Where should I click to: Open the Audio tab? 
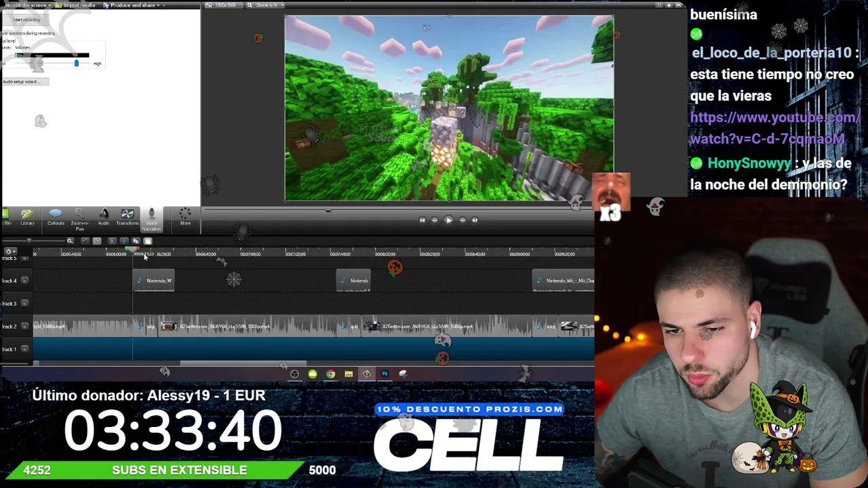(x=104, y=218)
